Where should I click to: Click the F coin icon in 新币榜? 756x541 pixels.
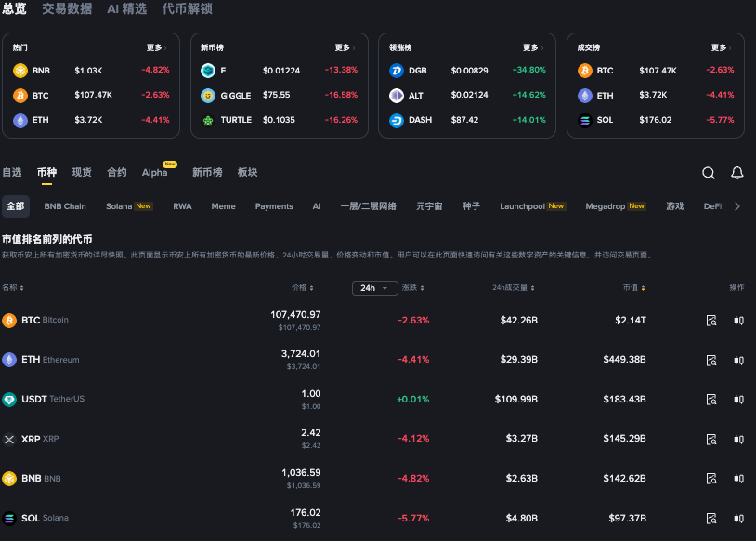point(207,70)
